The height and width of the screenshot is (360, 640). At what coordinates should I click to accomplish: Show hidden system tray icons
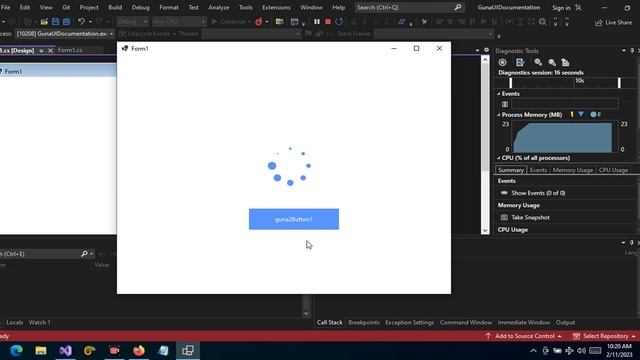(533, 351)
